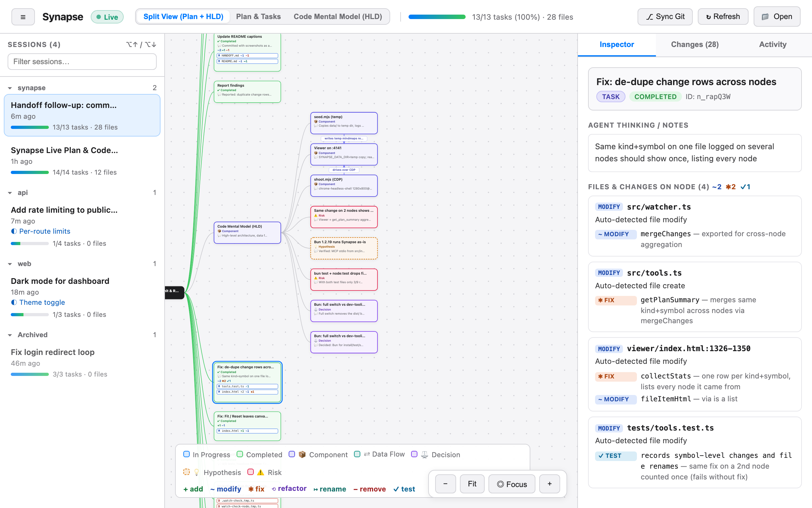
Task: Collapse the api session group
Action: pos(10,193)
